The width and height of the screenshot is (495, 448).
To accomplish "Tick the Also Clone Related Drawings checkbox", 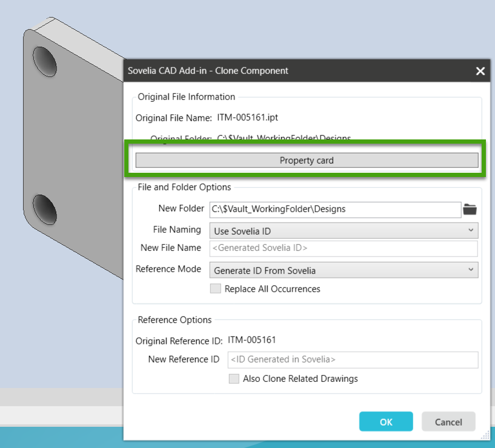I will click(234, 378).
